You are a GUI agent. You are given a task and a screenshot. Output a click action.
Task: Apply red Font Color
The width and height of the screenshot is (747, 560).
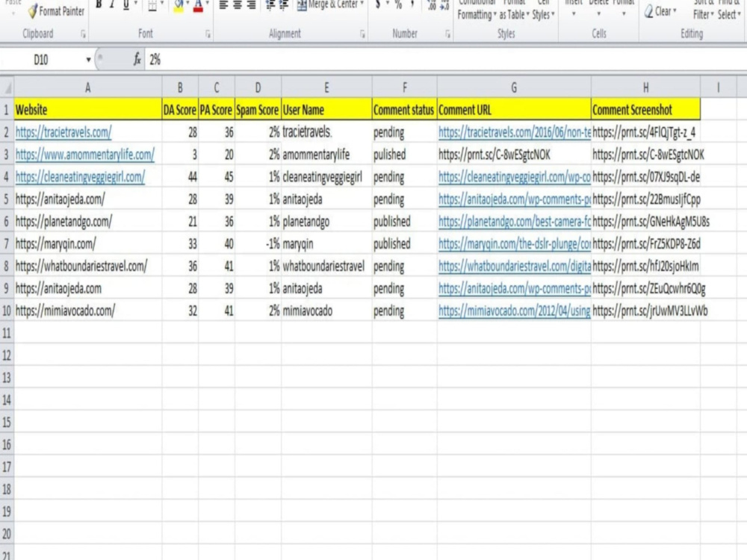click(198, 6)
